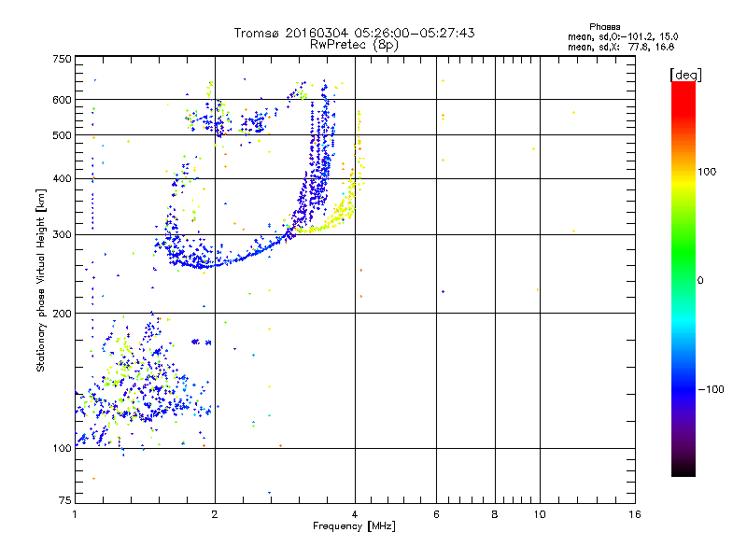This screenshot has width=747, height=560.
Task: Click the plot title 'Tromsø 20160304 05:26:00-05:27:43'
Action: [x=354, y=33]
